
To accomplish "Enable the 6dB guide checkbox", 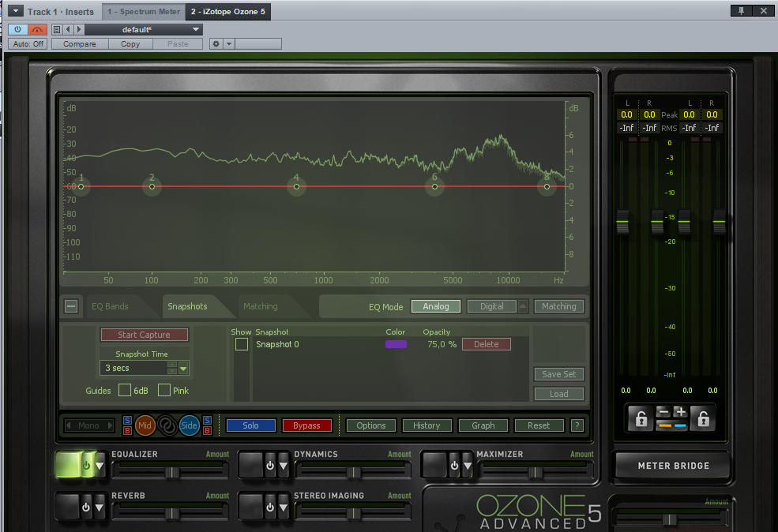I will click(125, 390).
